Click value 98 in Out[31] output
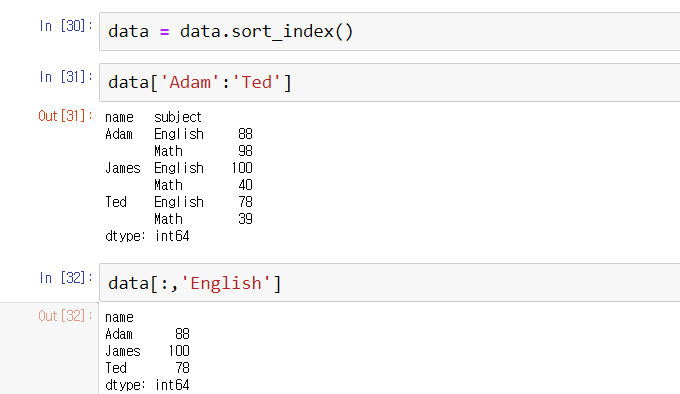 pos(245,151)
